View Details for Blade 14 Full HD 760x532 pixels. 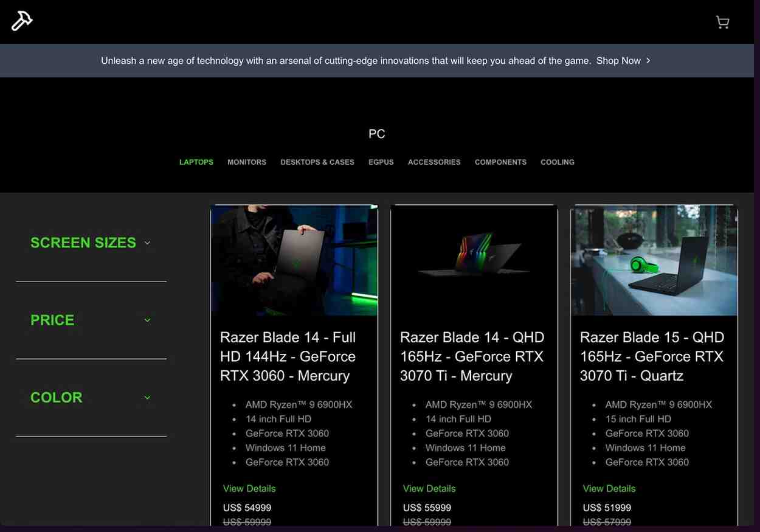(x=249, y=489)
